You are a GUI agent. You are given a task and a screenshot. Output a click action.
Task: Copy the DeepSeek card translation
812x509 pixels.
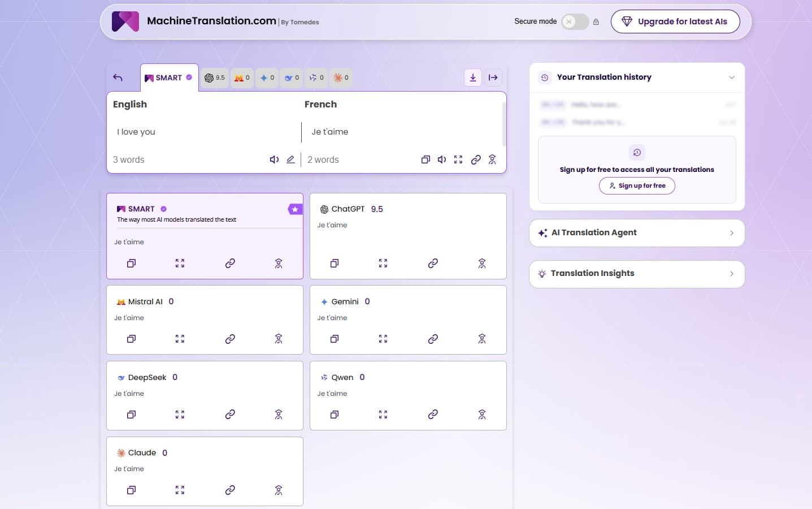pyautogui.click(x=131, y=415)
